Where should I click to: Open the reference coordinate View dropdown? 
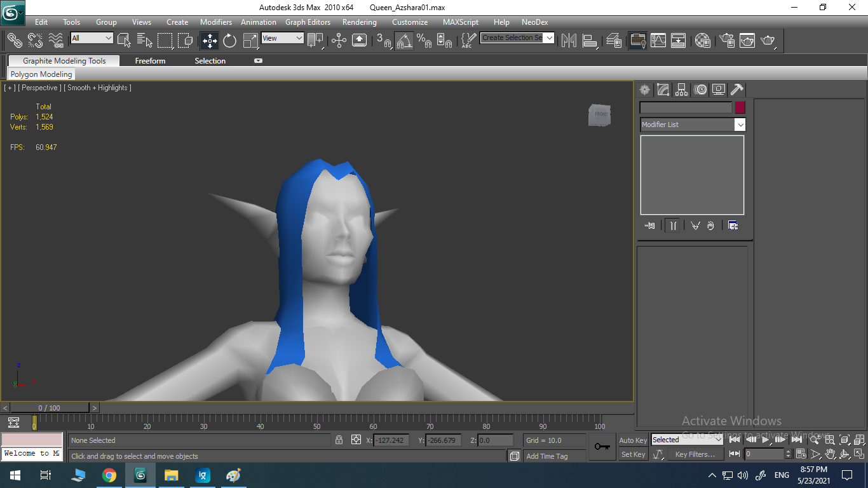click(283, 38)
